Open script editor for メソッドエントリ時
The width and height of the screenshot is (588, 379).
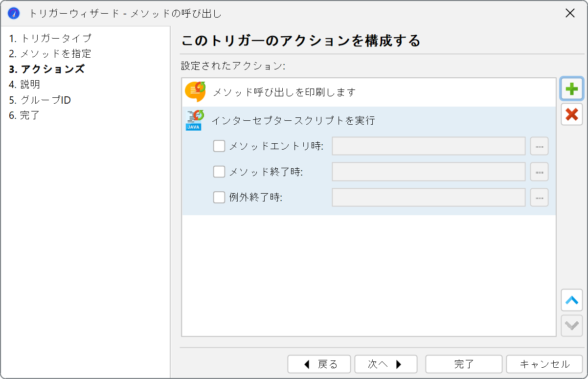click(539, 146)
